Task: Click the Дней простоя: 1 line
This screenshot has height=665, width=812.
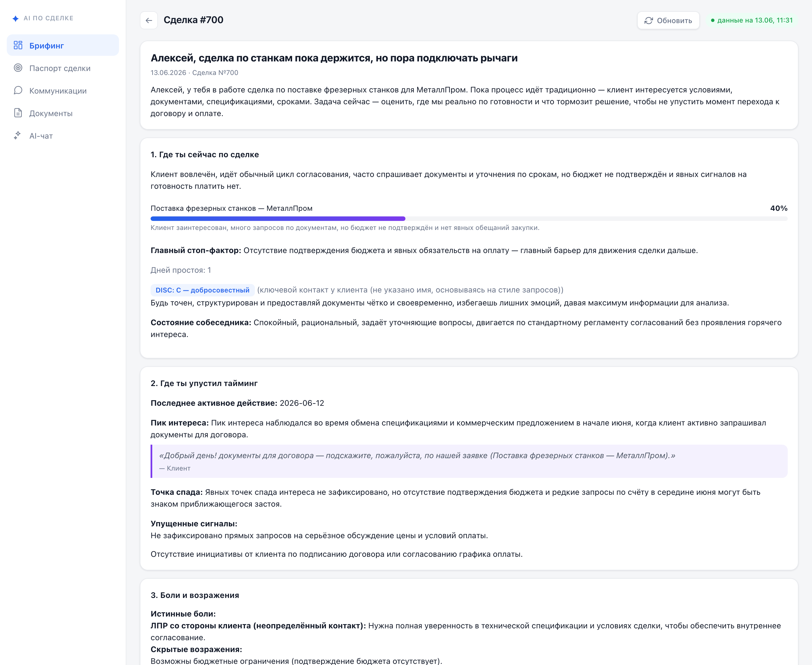Action: pyautogui.click(x=181, y=270)
